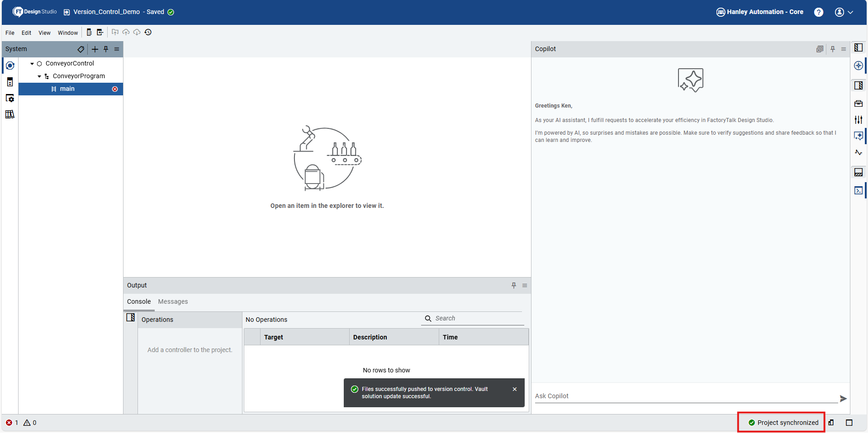Click the small panel layout icon in status bar
Screen dimensions: 868x433
point(831,423)
